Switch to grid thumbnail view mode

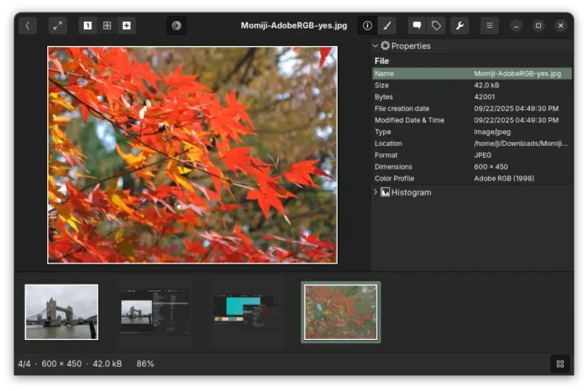point(108,25)
